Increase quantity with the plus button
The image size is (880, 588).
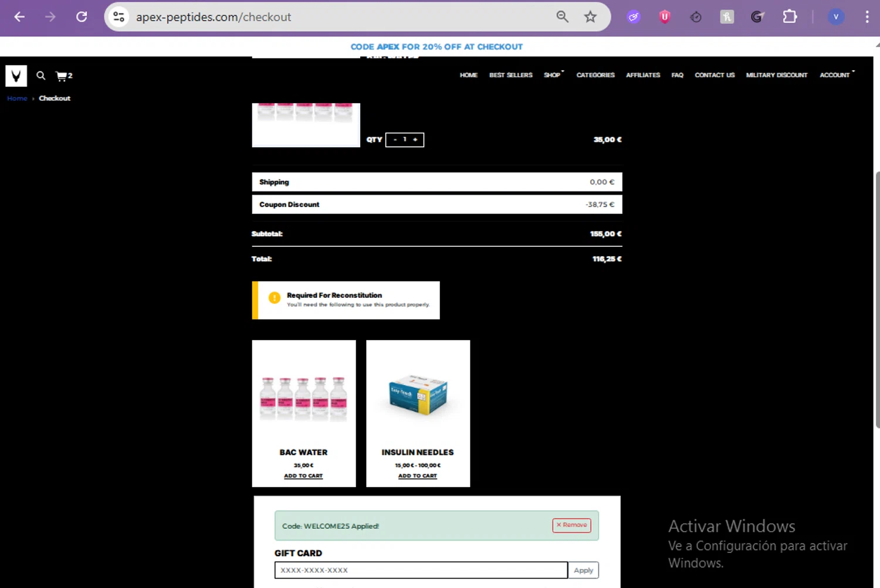pos(415,140)
